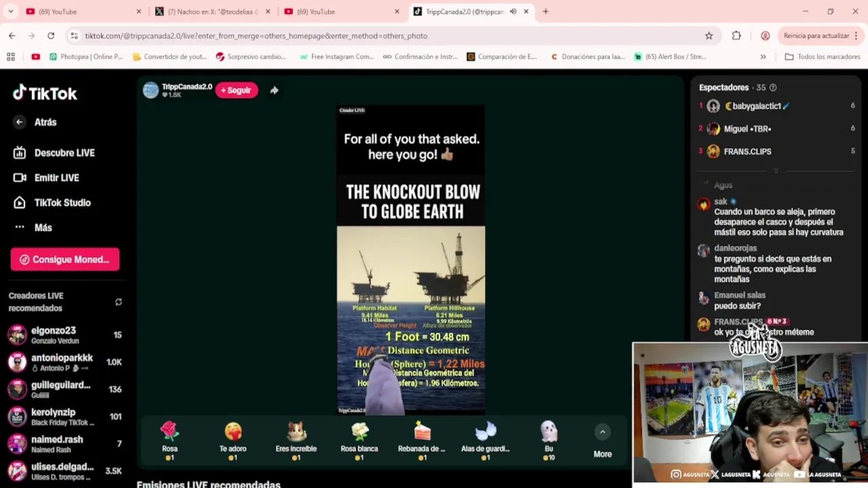Open kerolynzlp live stream
This screenshot has height=488, width=868.
click(x=64, y=416)
